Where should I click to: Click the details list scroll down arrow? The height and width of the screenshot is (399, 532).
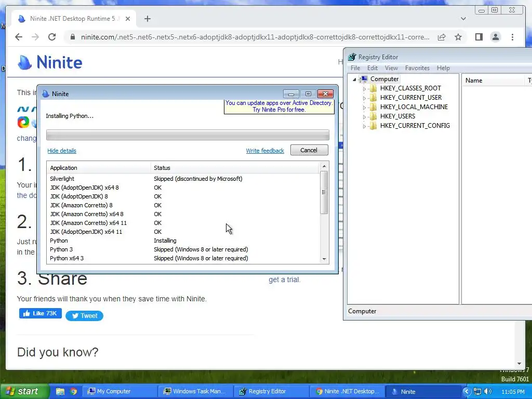324,259
